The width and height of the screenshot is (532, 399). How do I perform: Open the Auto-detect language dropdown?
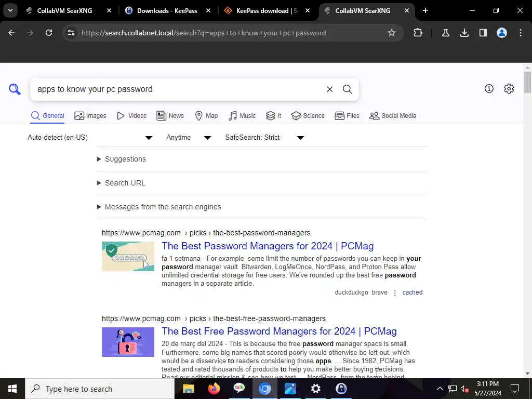pyautogui.click(x=90, y=137)
